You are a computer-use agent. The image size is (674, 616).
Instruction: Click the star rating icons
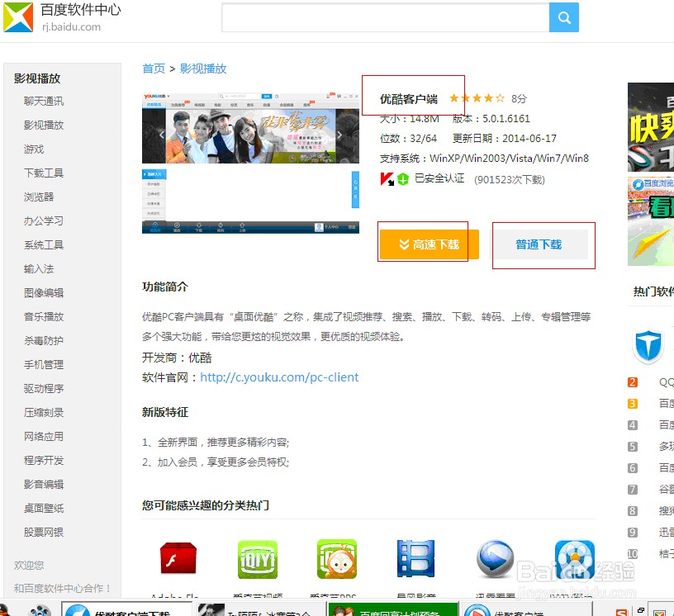[x=477, y=98]
